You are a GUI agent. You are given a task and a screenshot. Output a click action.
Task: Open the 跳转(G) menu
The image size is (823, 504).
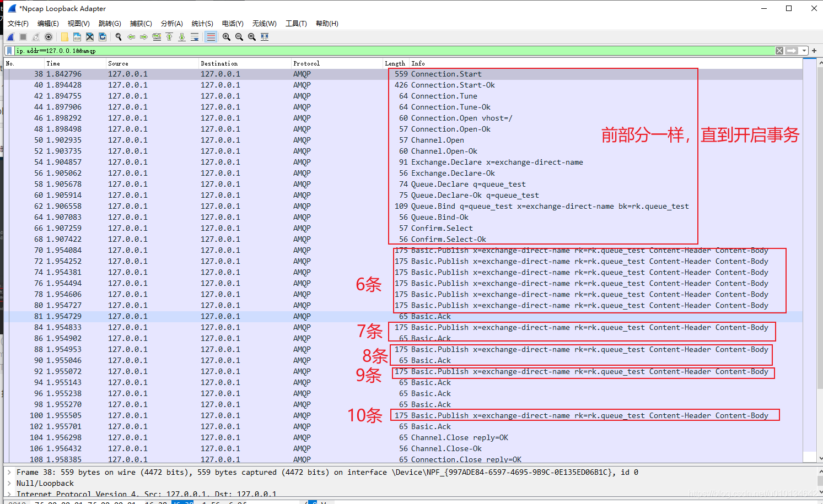(110, 24)
